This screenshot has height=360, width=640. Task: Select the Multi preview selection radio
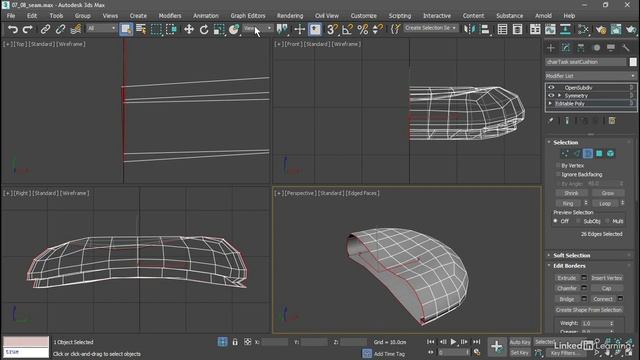[607, 221]
